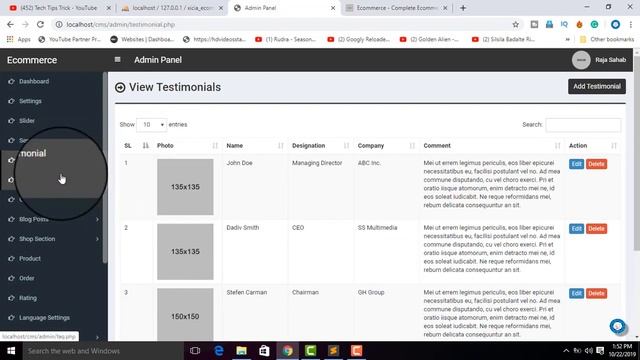The height and width of the screenshot is (360, 640).
Task: Sort by Designation column sort icon
Action: 347,146
